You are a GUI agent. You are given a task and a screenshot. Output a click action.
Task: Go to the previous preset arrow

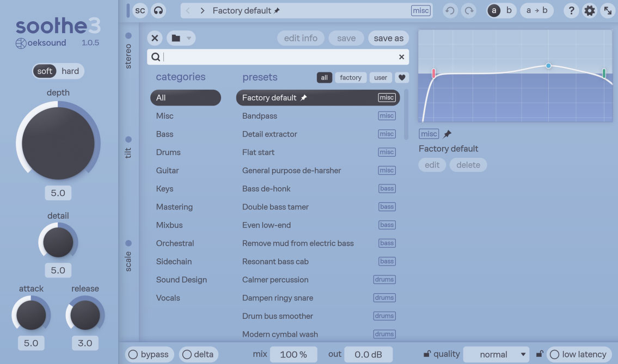point(188,11)
